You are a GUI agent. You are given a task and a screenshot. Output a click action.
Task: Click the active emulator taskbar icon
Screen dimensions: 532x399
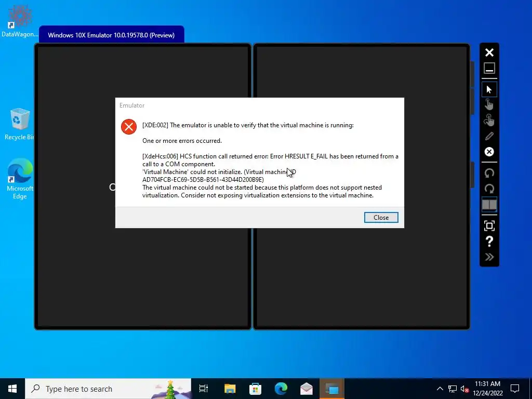pyautogui.click(x=332, y=389)
